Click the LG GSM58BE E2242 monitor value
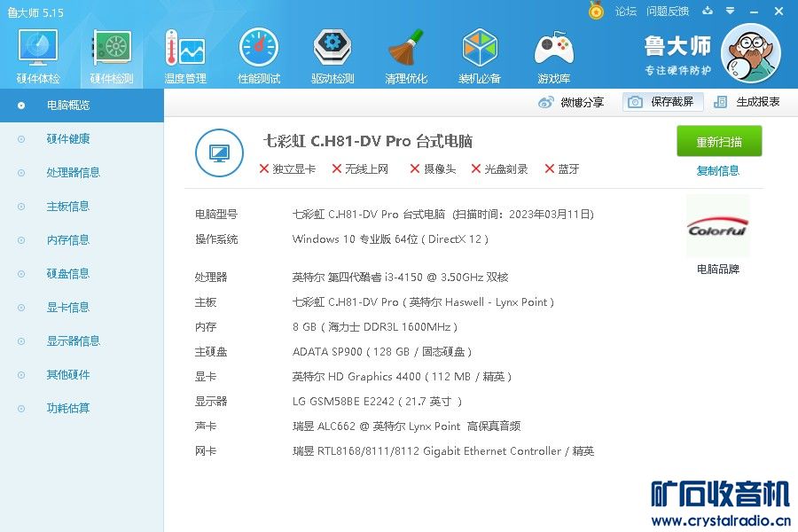798x532 pixels. [x=377, y=402]
